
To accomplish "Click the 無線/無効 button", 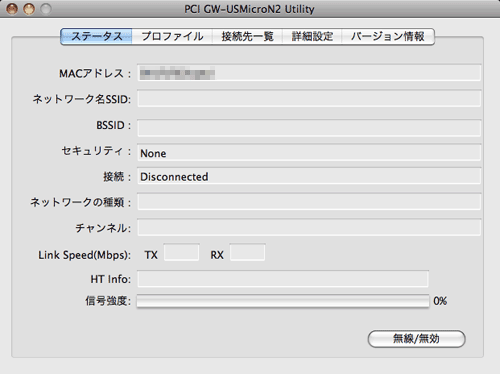I will click(x=416, y=339).
